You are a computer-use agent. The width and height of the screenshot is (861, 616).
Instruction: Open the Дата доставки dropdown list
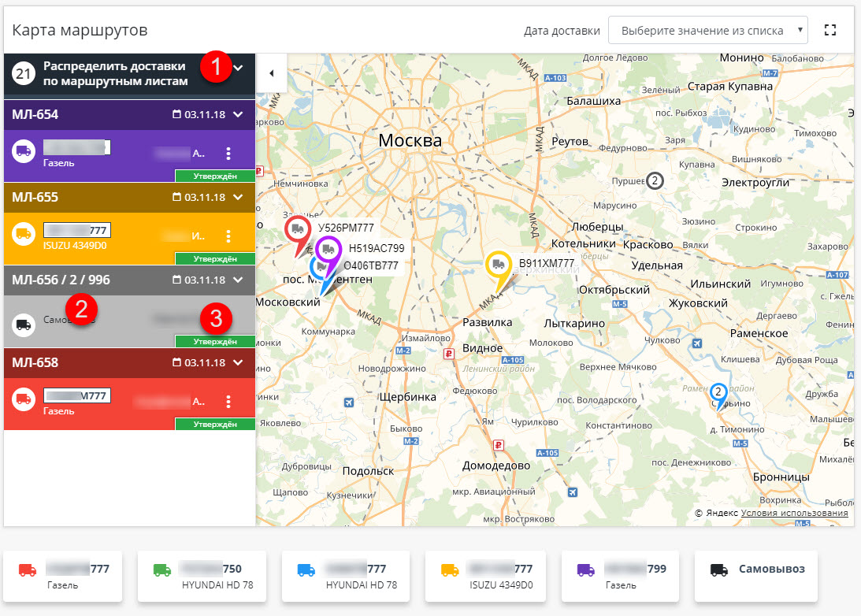point(707,31)
